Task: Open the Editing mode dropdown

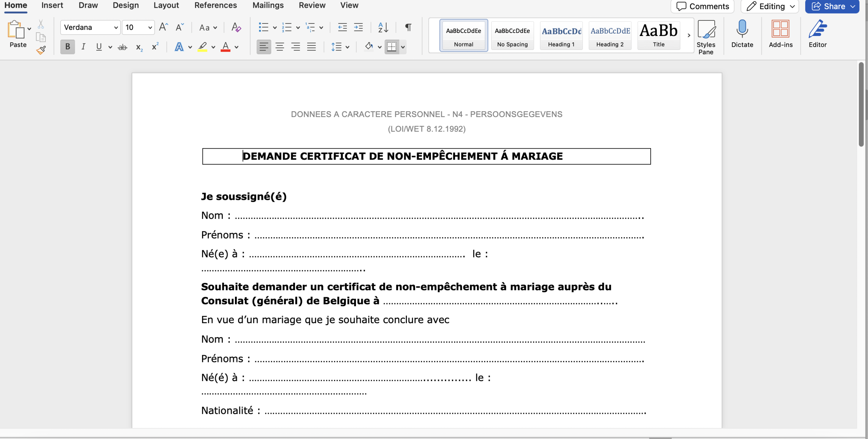Action: [x=770, y=6]
